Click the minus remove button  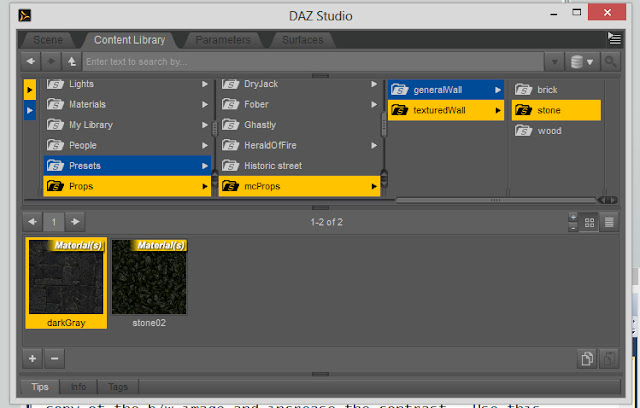point(55,358)
